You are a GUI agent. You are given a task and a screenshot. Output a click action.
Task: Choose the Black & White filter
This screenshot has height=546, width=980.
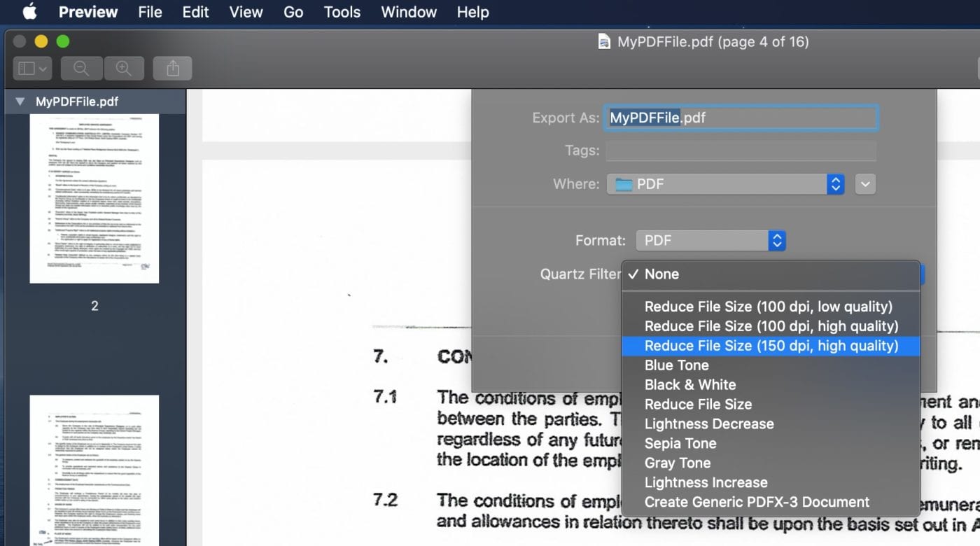click(x=689, y=385)
